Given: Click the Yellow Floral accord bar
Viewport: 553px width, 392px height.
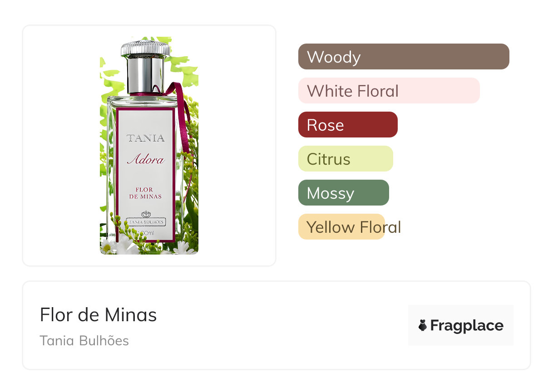Looking at the screenshot, I should tap(341, 227).
